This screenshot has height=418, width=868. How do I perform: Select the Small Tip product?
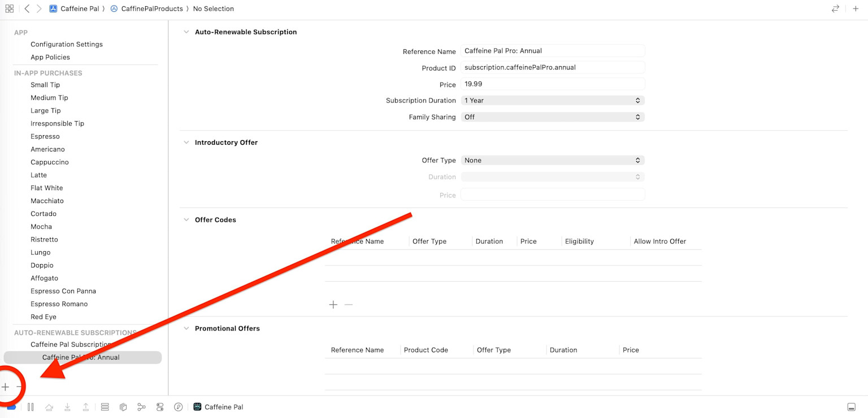click(x=45, y=85)
